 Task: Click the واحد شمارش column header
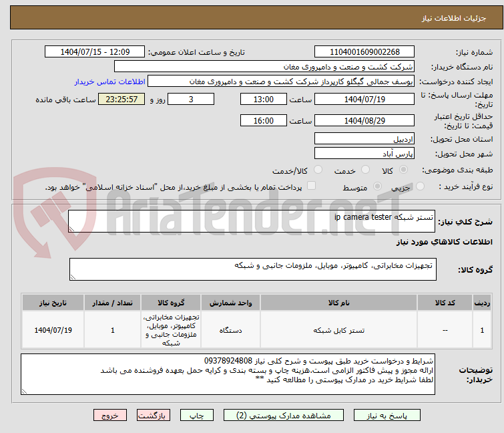click(x=230, y=303)
